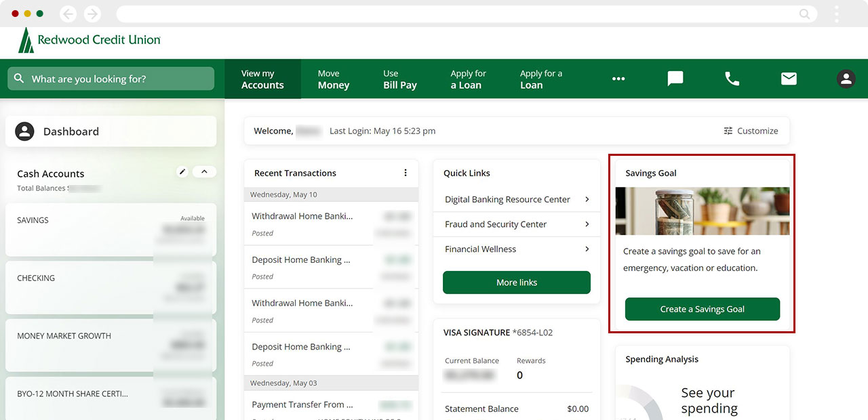868x420 pixels.
Task: Open the user profile icon
Action: tap(846, 79)
